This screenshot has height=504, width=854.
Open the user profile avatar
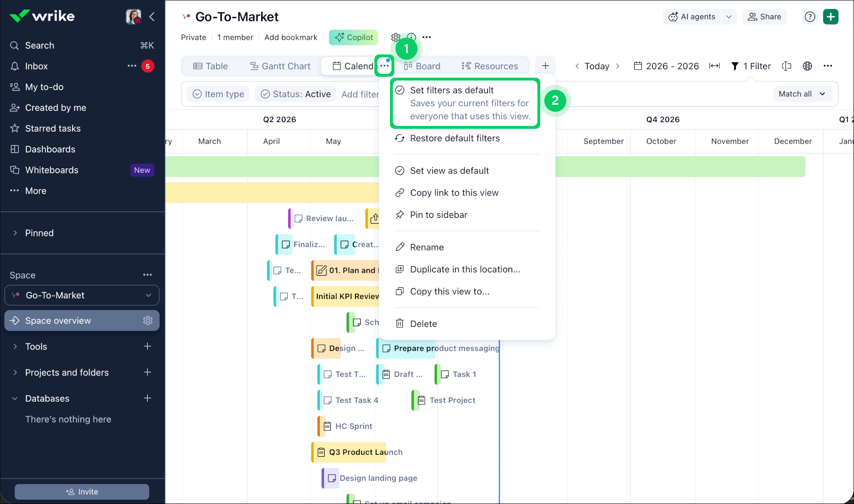click(x=133, y=17)
